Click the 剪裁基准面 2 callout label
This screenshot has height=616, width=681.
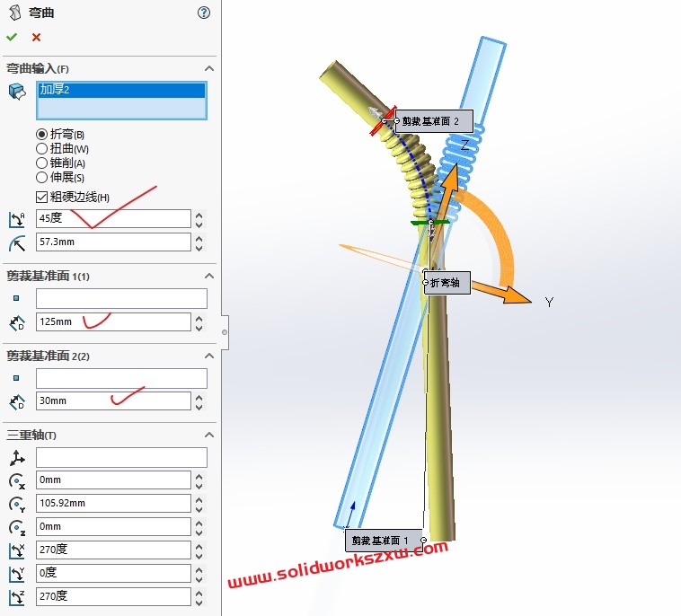pyautogui.click(x=433, y=121)
